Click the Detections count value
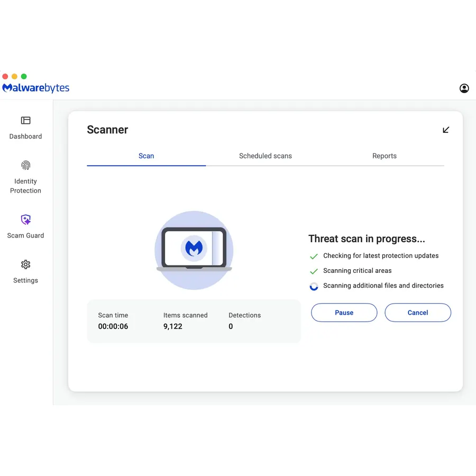This screenshot has height=476, width=476. [x=231, y=326]
